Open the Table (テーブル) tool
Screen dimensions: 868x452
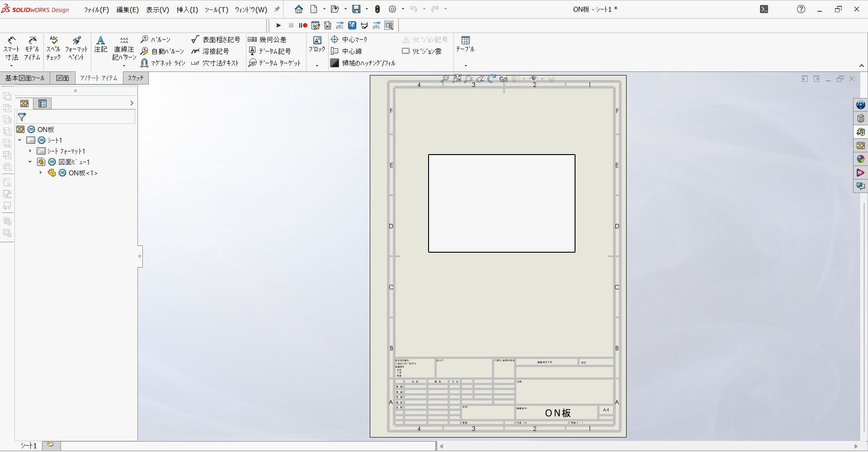(x=465, y=44)
